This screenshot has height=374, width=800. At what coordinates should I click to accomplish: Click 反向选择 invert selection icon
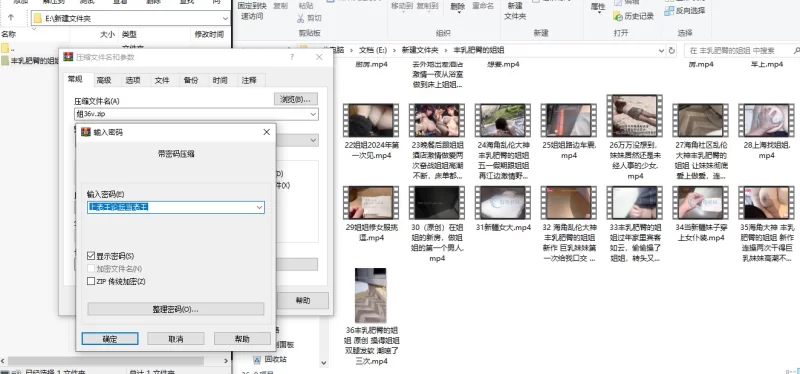tap(669, 10)
